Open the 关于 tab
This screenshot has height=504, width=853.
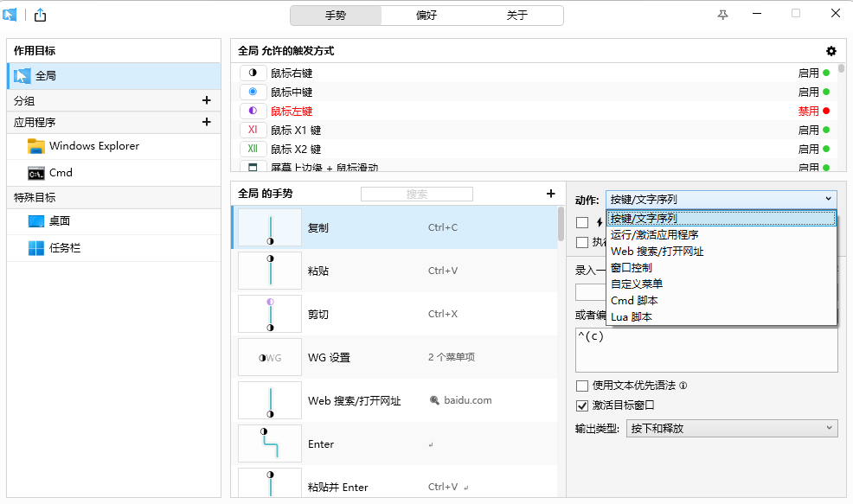point(517,16)
